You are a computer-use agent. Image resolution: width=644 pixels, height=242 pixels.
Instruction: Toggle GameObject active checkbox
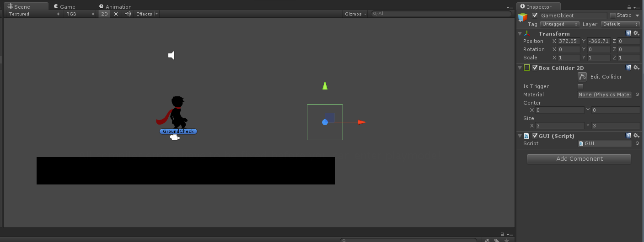coord(535,15)
